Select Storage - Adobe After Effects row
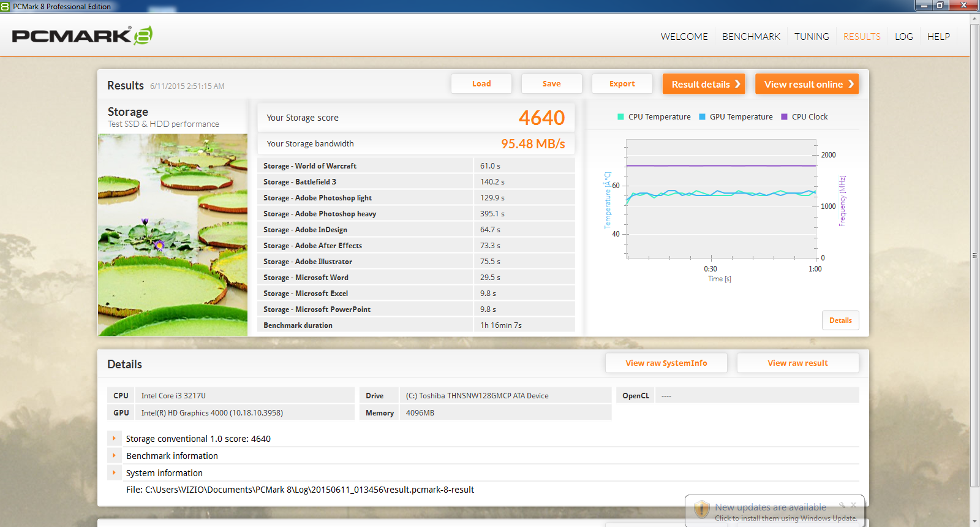Screen dimensions: 980x527 click(x=416, y=246)
